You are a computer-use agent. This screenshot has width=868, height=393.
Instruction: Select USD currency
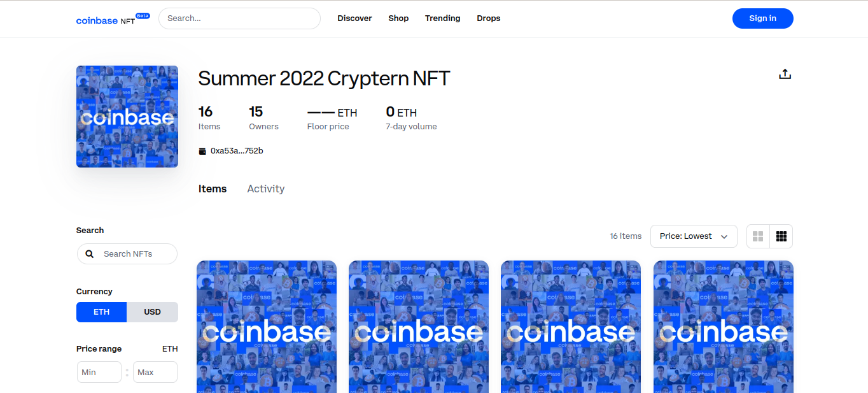pos(153,312)
